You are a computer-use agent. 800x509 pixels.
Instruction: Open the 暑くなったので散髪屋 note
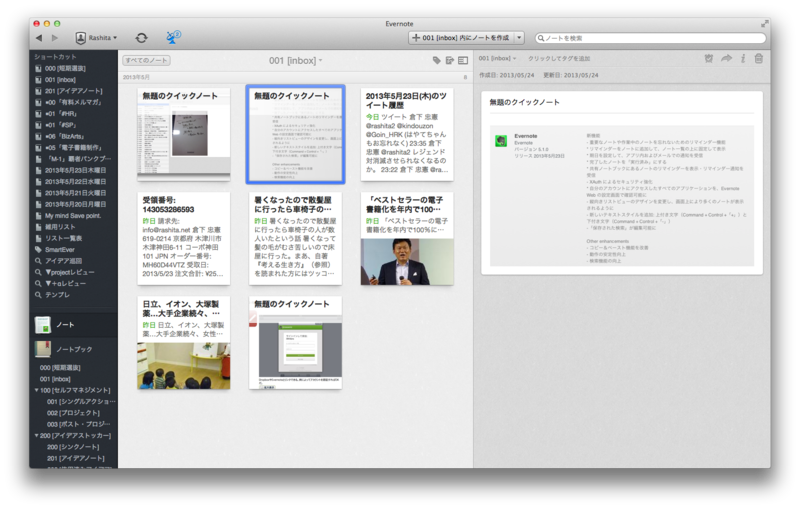pos(295,238)
